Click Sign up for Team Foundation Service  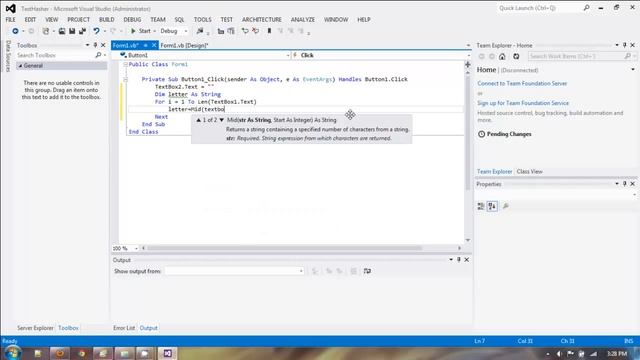click(523, 103)
